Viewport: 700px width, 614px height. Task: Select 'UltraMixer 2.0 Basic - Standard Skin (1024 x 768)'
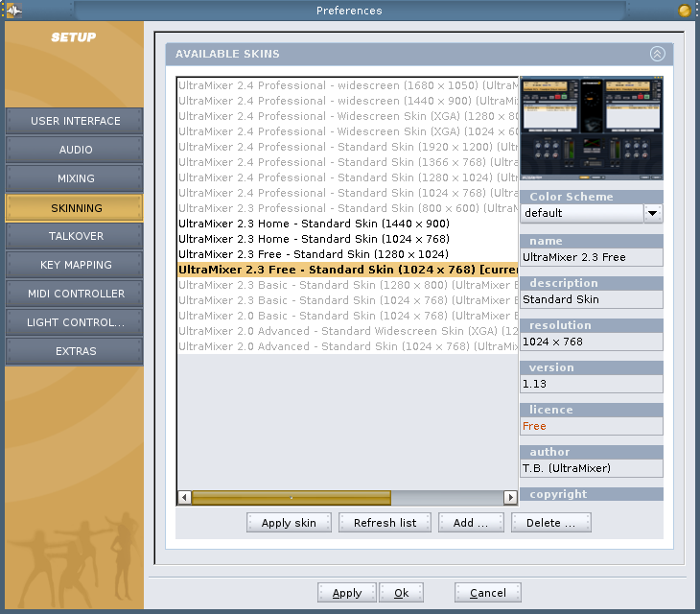pyautogui.click(x=347, y=316)
